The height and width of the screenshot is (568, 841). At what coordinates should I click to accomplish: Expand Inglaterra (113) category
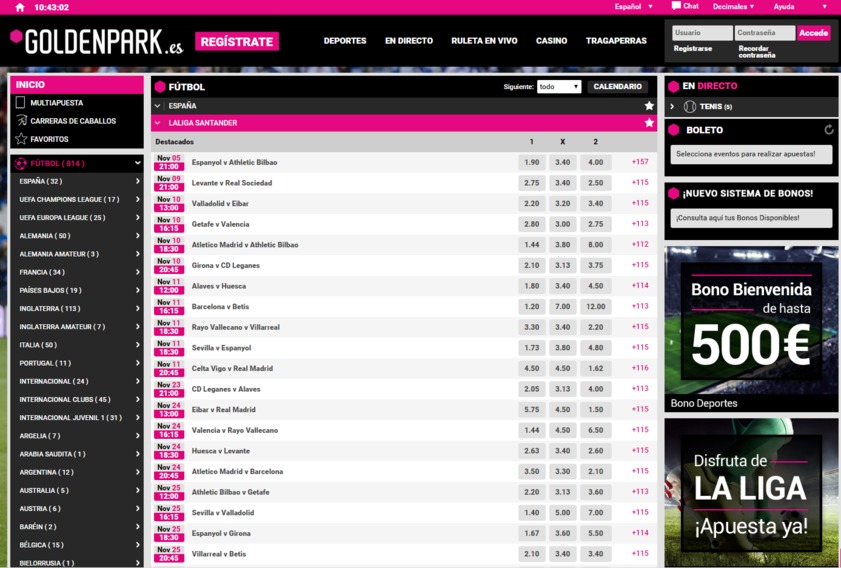pyautogui.click(x=77, y=308)
